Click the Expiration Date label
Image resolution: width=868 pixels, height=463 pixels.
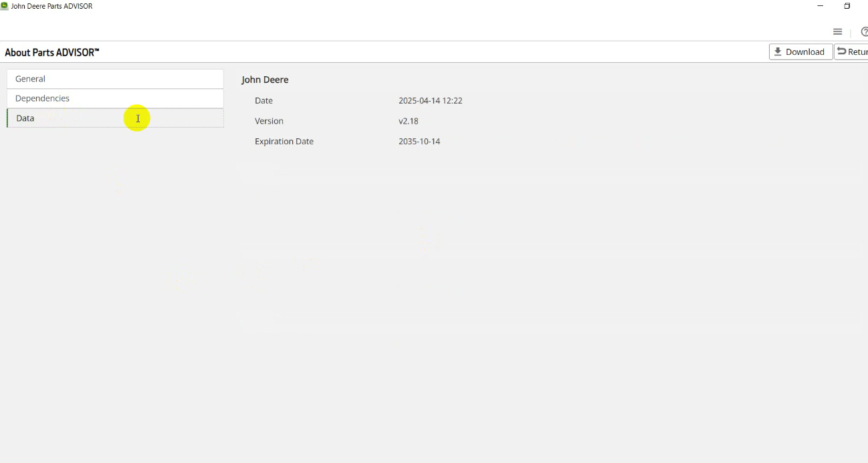[x=284, y=142]
